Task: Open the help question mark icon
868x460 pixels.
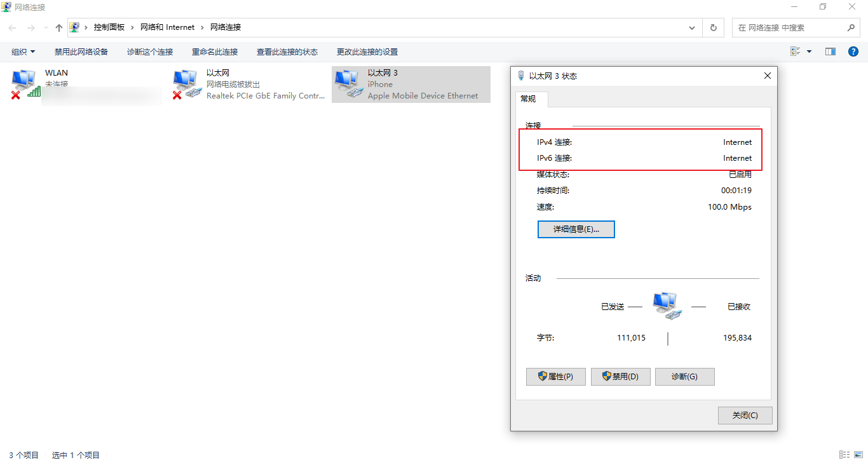Action: [x=853, y=51]
